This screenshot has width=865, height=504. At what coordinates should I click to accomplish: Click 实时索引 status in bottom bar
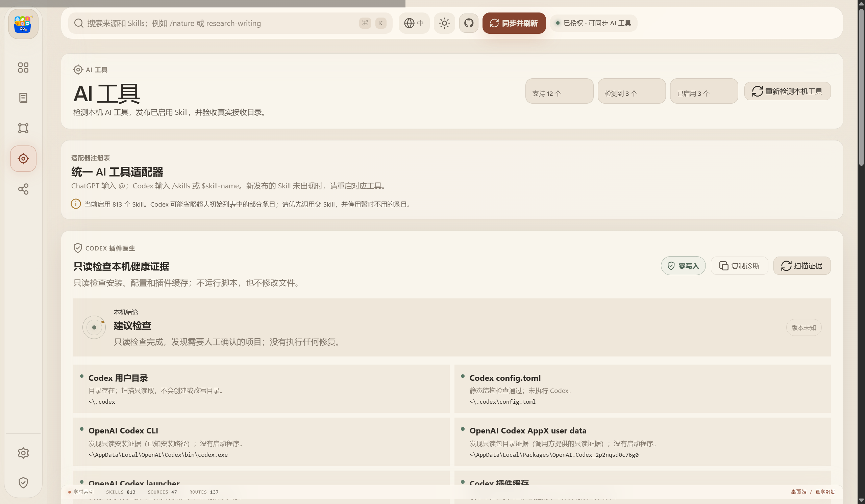(81, 492)
